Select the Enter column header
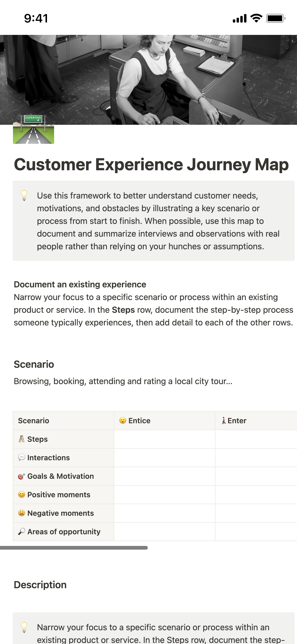 click(x=237, y=421)
